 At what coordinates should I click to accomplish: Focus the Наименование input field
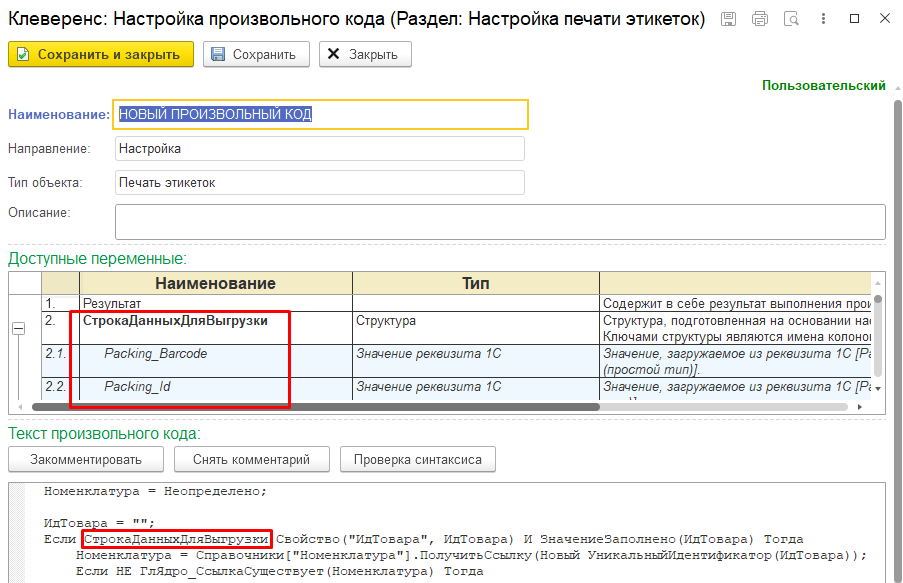[320, 114]
